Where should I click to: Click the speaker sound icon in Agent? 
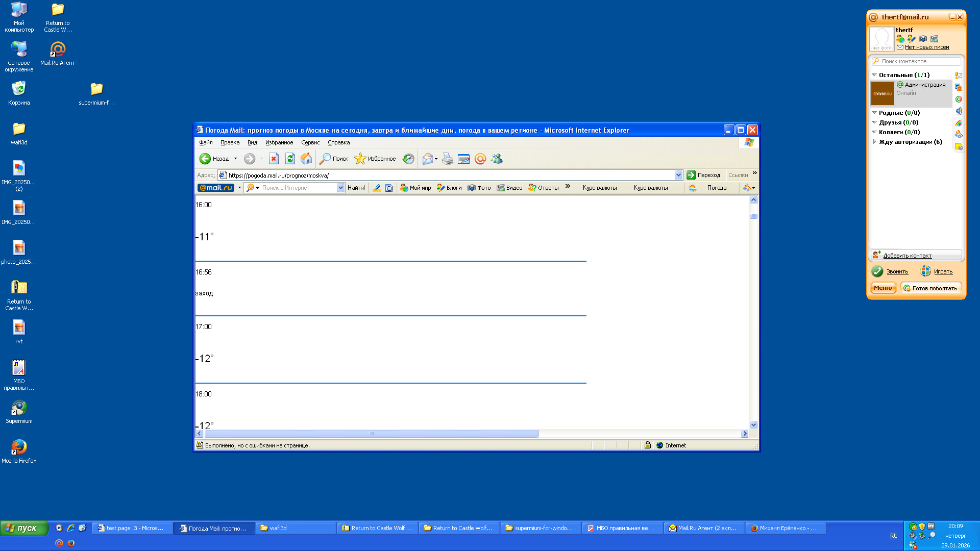(959, 111)
